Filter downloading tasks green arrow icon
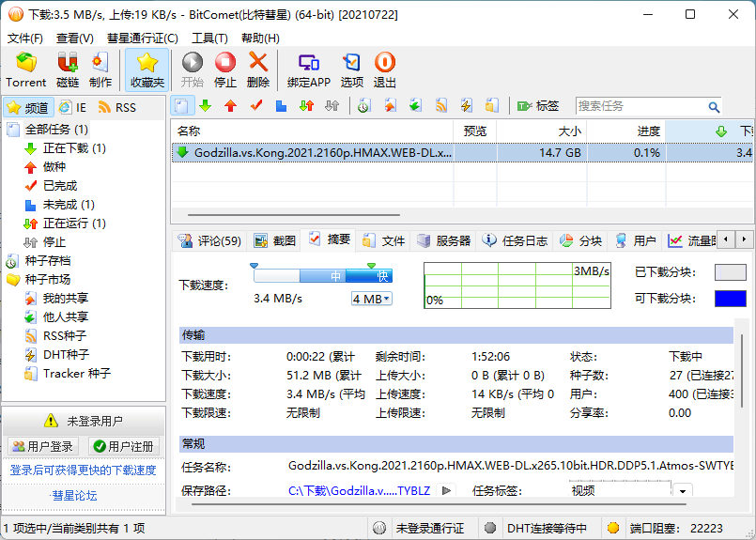Screen dimensions: 756x540 [x=206, y=105]
